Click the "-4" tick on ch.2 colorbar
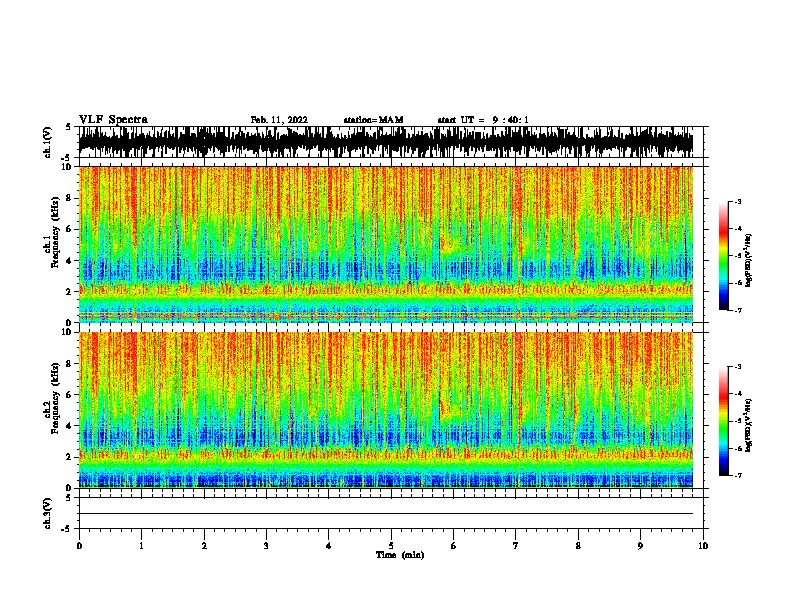792x612 pixels. click(737, 394)
